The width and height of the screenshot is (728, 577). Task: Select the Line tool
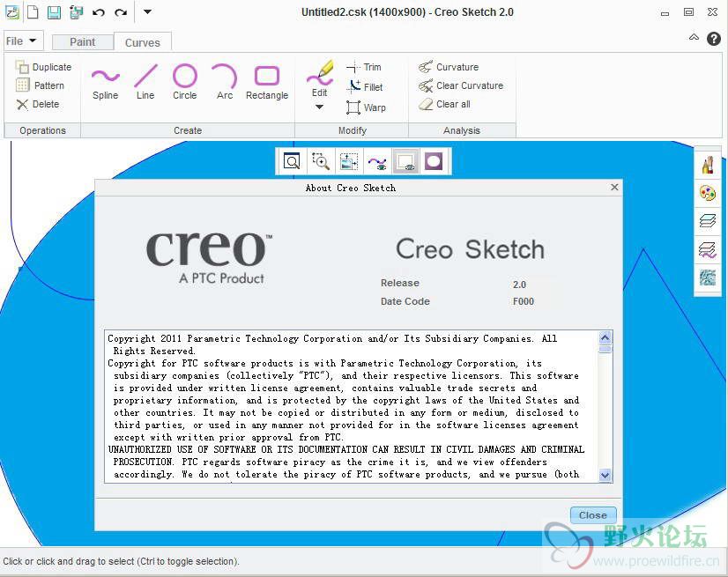[x=145, y=82]
